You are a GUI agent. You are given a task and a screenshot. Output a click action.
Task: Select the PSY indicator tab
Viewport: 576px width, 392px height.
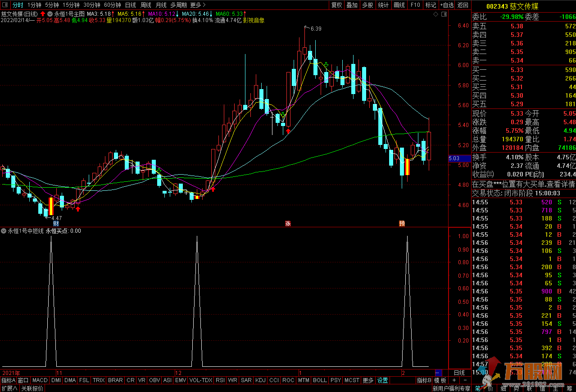pos(336,380)
